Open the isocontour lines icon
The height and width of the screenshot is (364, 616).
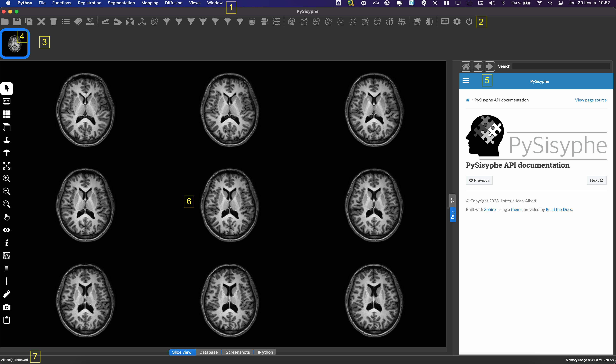point(7,256)
